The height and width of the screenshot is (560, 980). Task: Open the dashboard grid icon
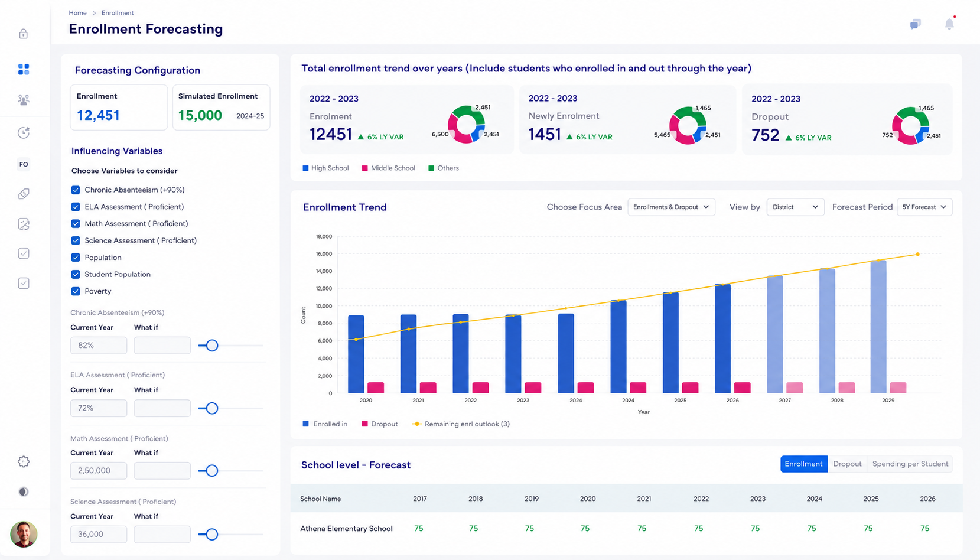pyautogui.click(x=24, y=70)
